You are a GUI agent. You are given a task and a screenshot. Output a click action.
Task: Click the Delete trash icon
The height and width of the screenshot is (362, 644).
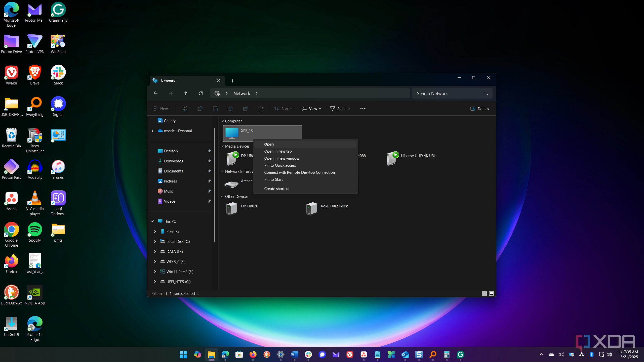coord(261,109)
